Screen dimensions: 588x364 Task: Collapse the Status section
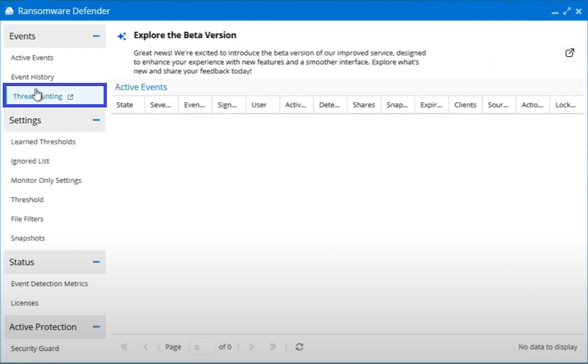(96, 262)
